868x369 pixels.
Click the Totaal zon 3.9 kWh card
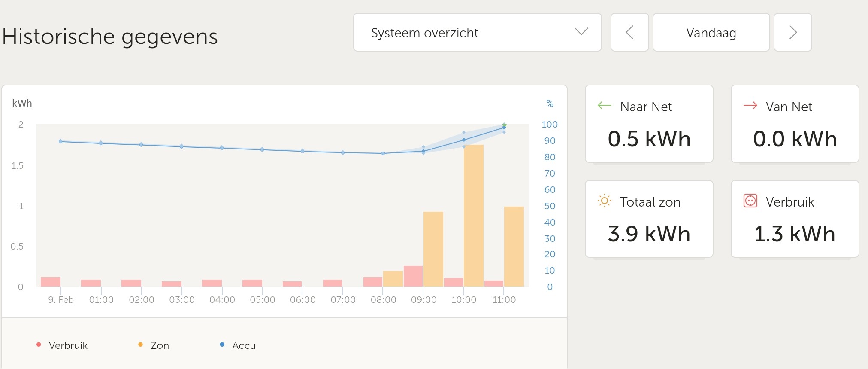click(649, 219)
